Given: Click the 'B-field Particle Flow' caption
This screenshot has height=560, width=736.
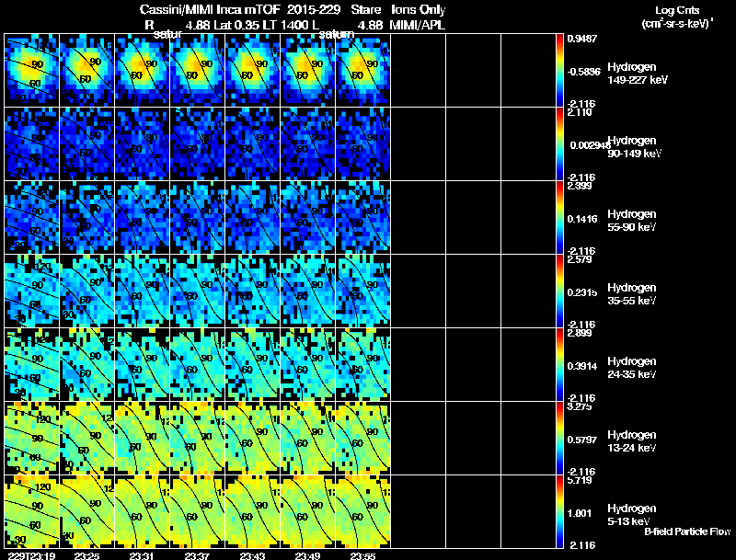Looking at the screenshot, I should 687,531.
